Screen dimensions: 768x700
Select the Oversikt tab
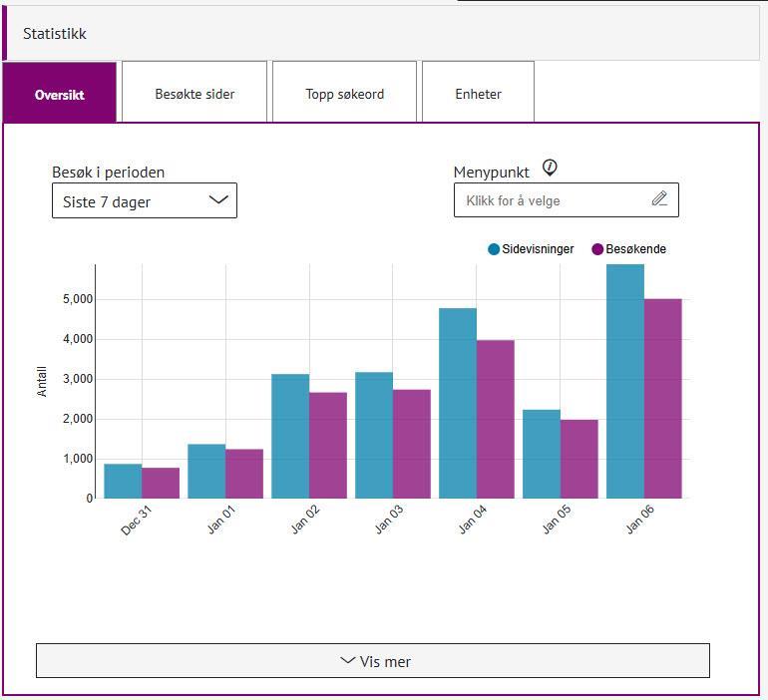click(60, 94)
